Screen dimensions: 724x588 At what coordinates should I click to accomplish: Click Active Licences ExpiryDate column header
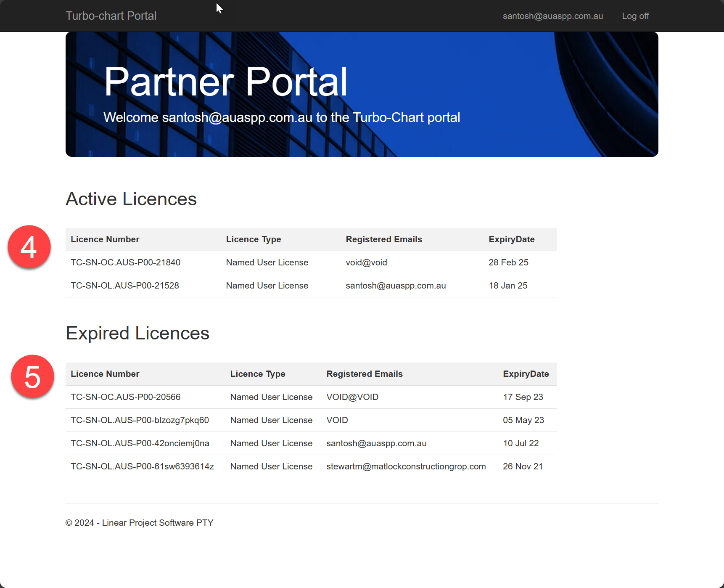pyautogui.click(x=511, y=239)
